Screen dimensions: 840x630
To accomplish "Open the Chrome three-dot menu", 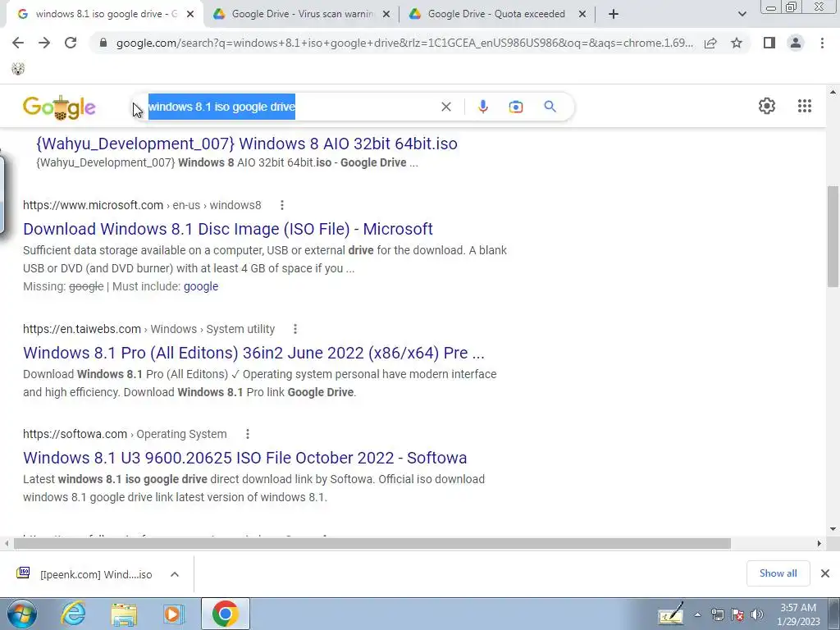I will 822,43.
